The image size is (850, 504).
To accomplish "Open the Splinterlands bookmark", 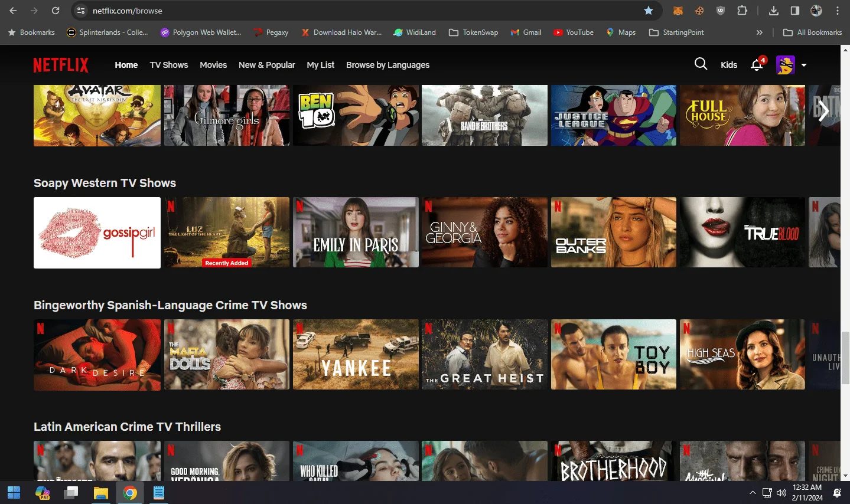I will pos(108,32).
